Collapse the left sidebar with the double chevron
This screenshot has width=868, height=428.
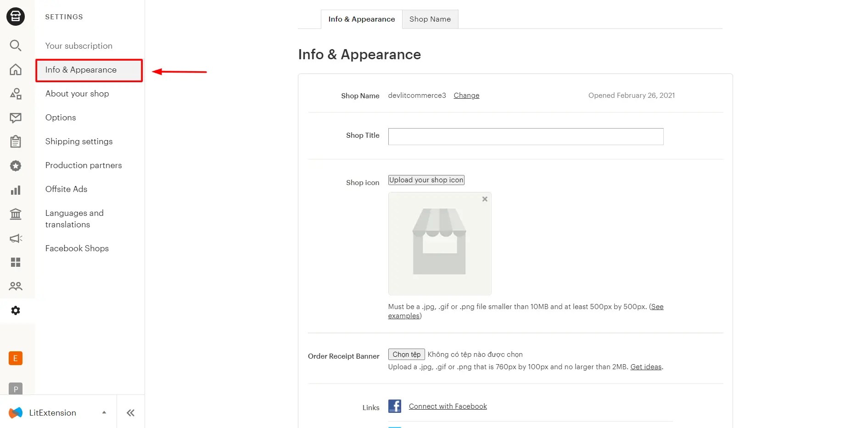(130, 412)
